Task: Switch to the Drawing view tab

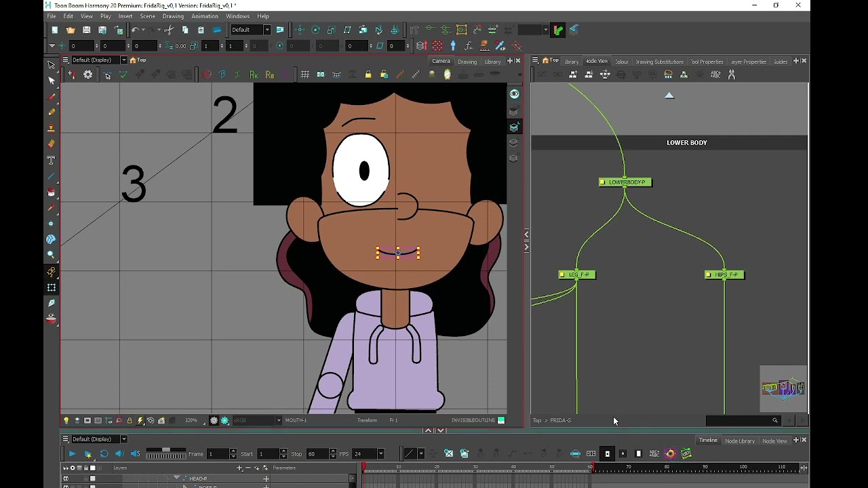Action: point(467,62)
